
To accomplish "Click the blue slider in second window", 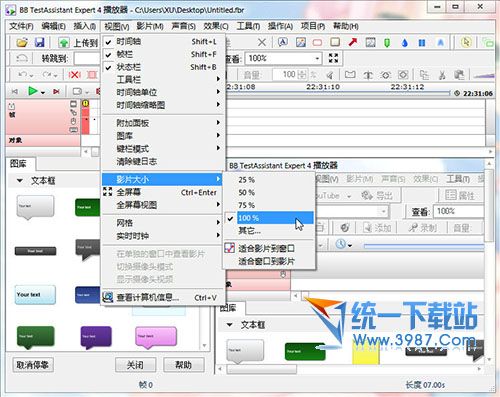I will (424, 246).
